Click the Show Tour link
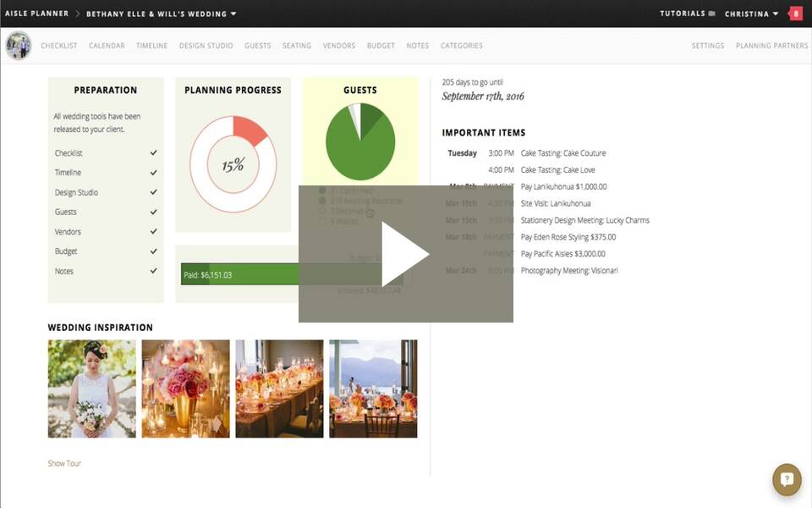 click(x=65, y=463)
